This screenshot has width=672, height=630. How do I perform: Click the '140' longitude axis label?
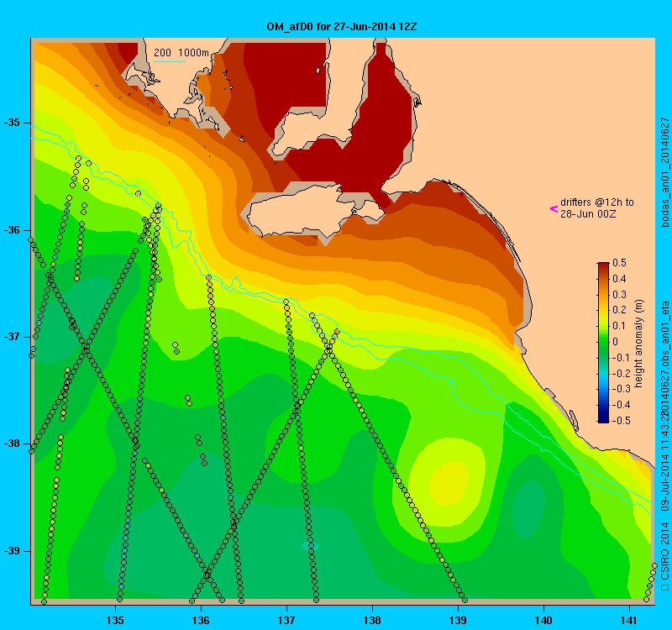(x=543, y=620)
